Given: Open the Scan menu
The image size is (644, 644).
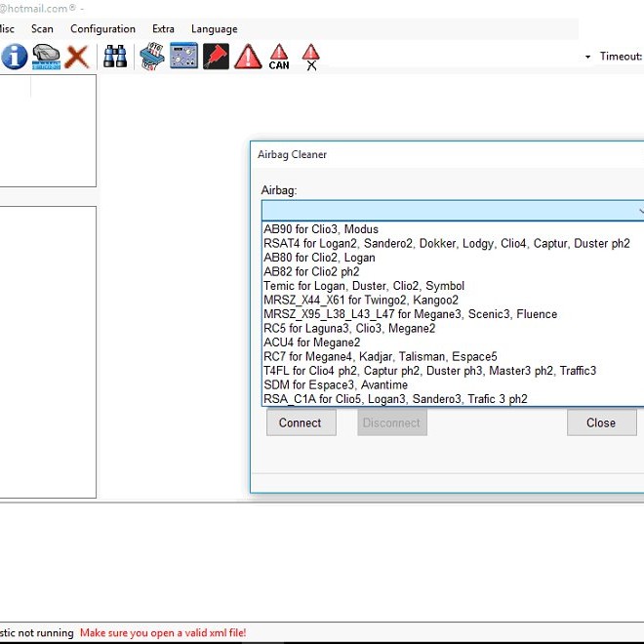Looking at the screenshot, I should (x=42, y=29).
